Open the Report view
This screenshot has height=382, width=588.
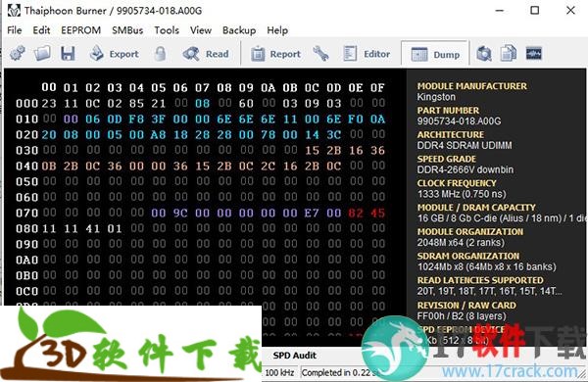coord(275,54)
